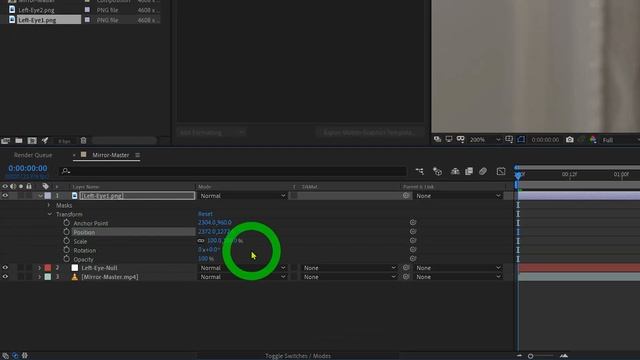This screenshot has width=640, height=360.
Task: Click the timeline zoom slider handle
Action: (530, 356)
